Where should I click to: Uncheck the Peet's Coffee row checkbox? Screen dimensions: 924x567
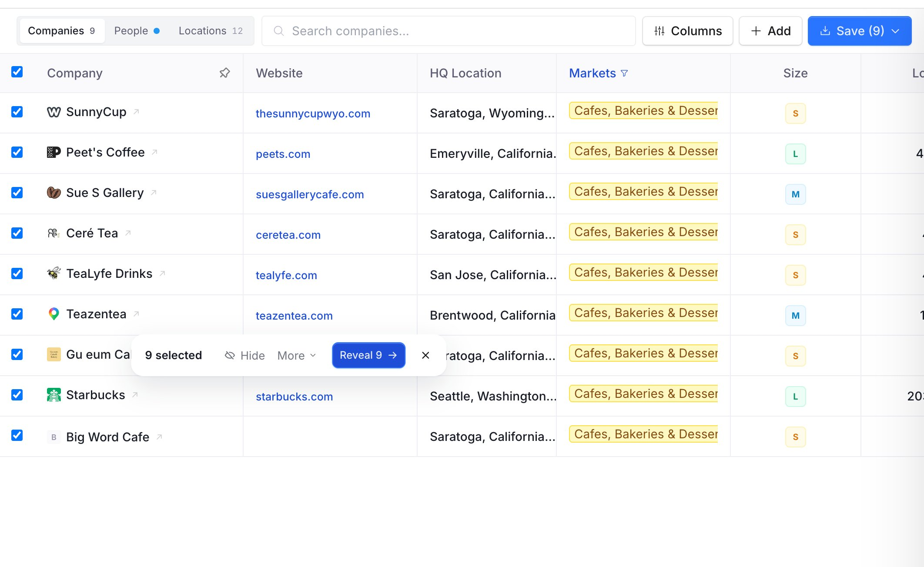(x=17, y=152)
